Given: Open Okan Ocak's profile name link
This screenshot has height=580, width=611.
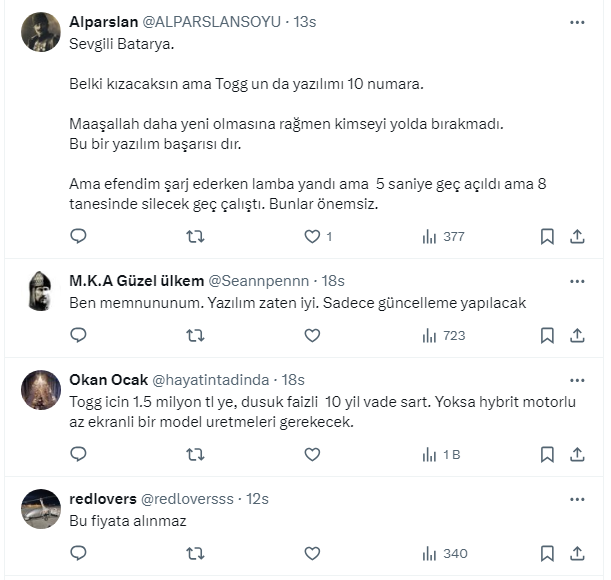Looking at the screenshot, I should pyautogui.click(x=106, y=380).
